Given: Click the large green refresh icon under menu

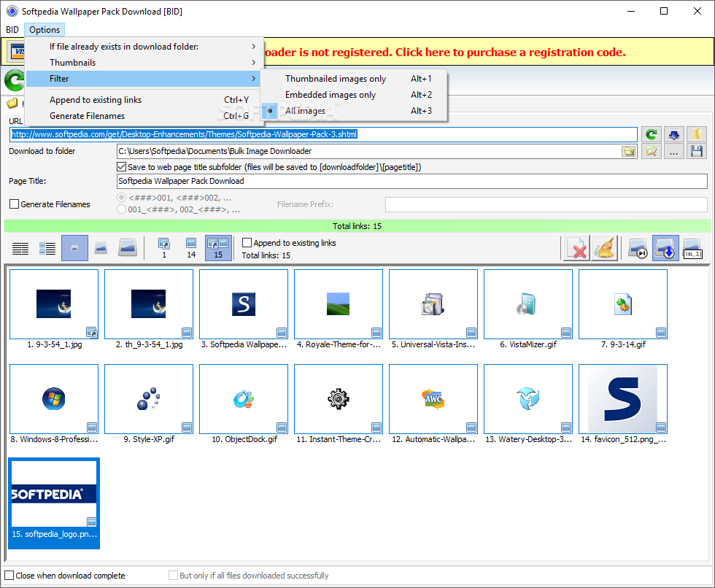Looking at the screenshot, I should click(x=15, y=80).
